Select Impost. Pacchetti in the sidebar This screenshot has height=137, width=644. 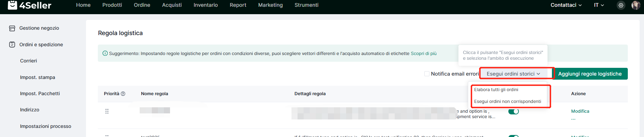[x=40, y=93]
